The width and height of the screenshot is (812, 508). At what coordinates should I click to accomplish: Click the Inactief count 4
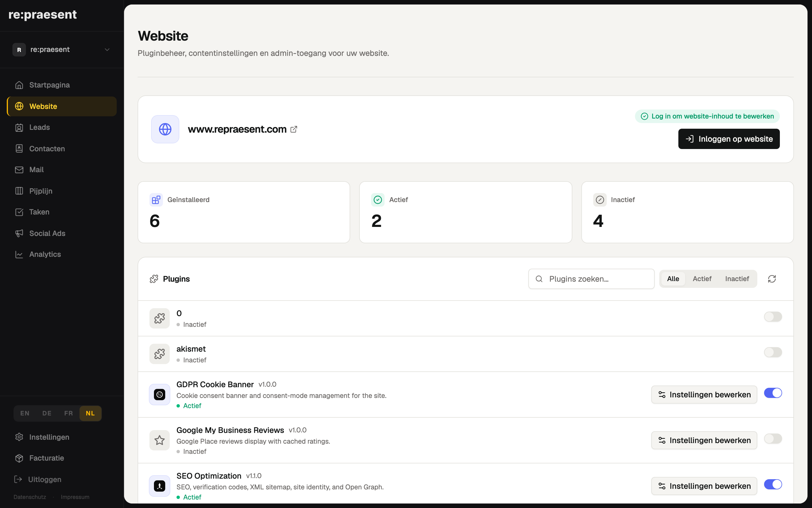click(598, 221)
